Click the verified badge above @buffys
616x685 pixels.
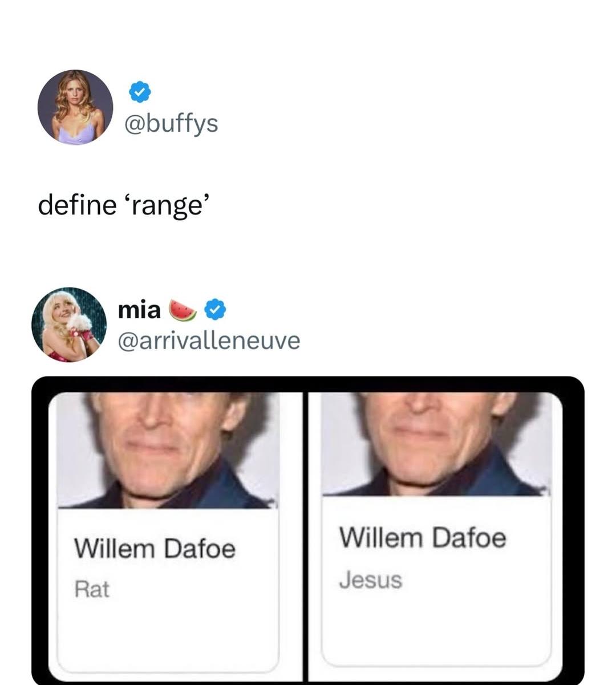pyautogui.click(x=139, y=92)
